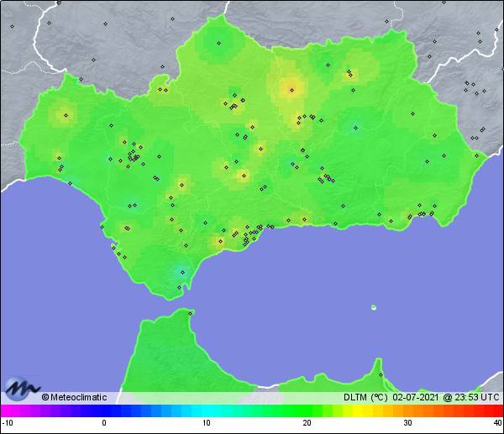Viewport: 504px width, 434px height.
Task: Select the station marker on the Melilla peninsula
Action: click(x=381, y=374)
